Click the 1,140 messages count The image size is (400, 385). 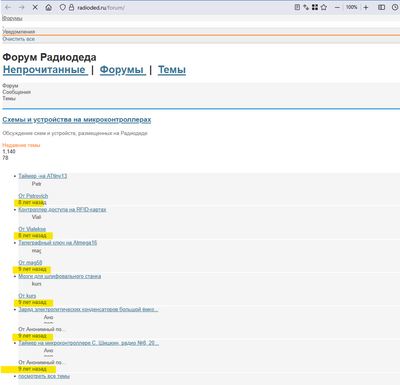coord(9,151)
